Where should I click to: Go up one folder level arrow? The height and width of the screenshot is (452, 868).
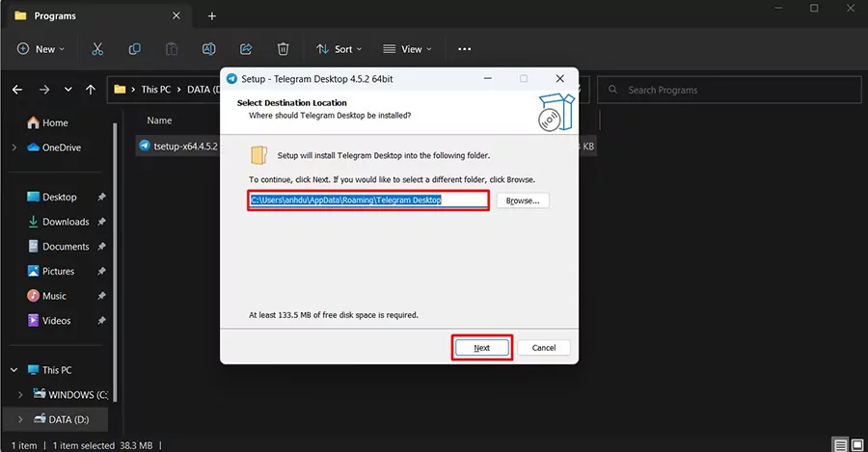[x=91, y=90]
